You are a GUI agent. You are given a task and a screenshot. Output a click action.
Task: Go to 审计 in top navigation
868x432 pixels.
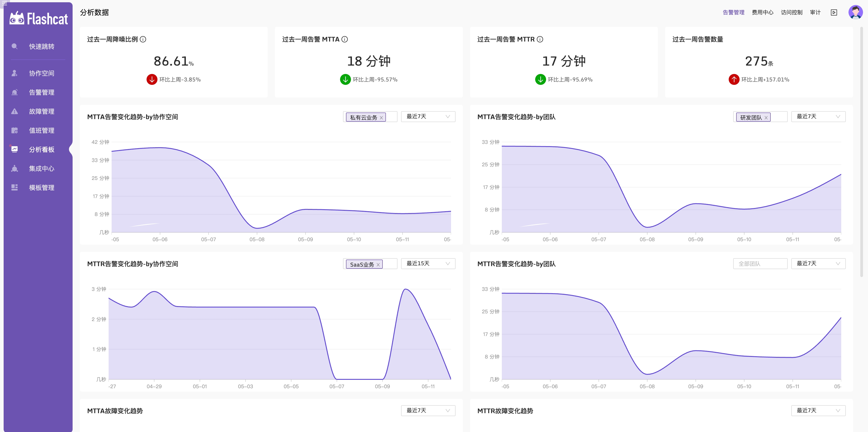coord(815,12)
